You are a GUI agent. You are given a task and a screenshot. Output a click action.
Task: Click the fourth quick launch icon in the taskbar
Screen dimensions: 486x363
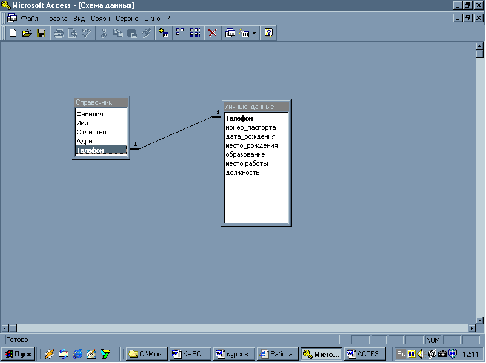click(91, 354)
